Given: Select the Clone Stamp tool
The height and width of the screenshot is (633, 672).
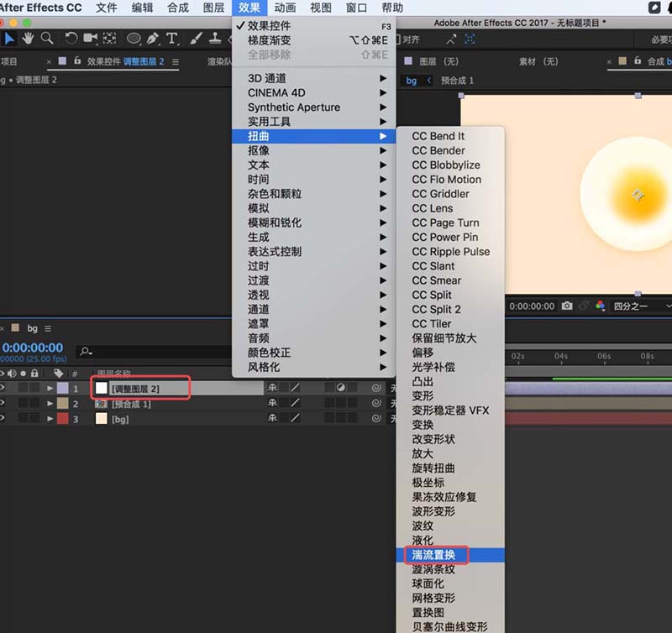Looking at the screenshot, I should [215, 39].
